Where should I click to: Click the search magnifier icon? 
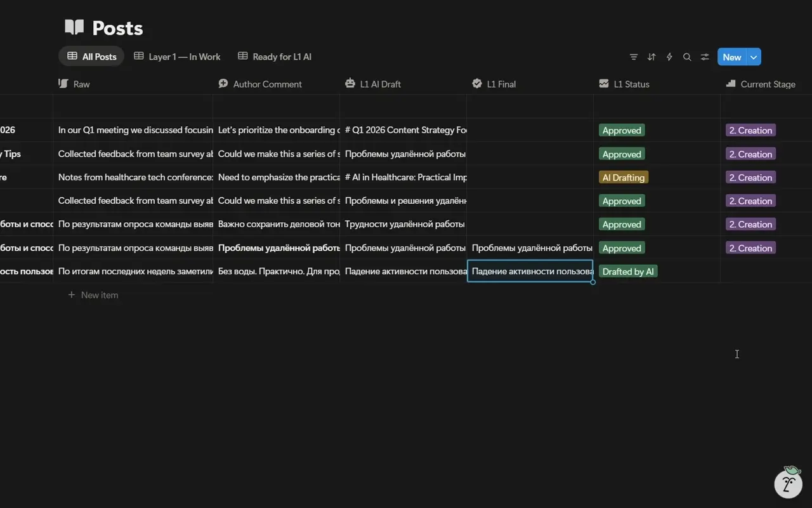(687, 57)
